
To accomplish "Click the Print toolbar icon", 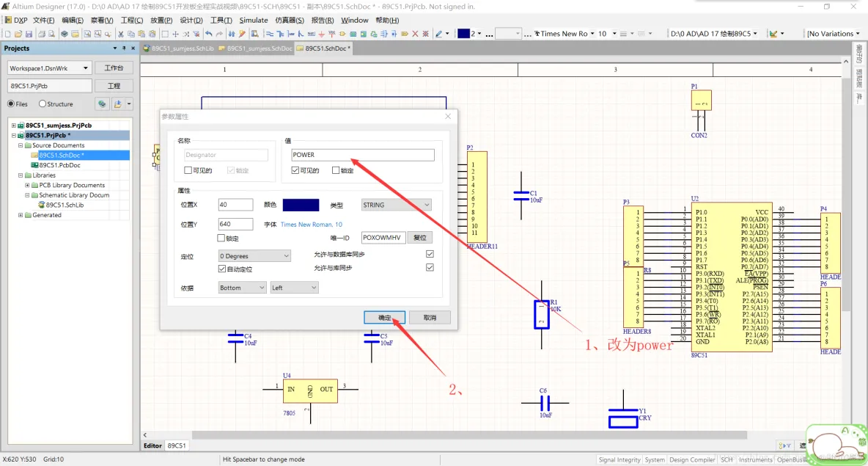I will pos(42,34).
